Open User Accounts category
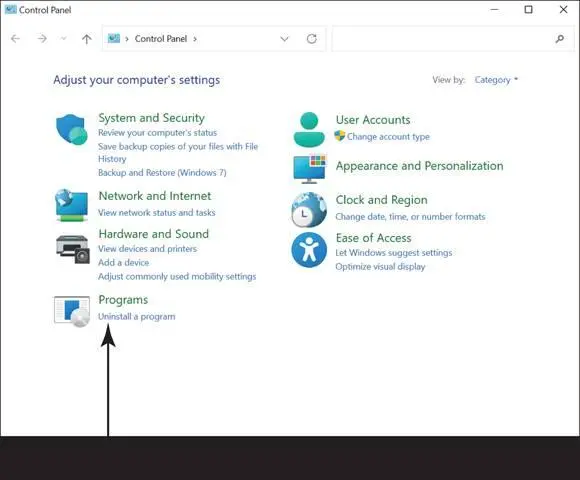 373,120
